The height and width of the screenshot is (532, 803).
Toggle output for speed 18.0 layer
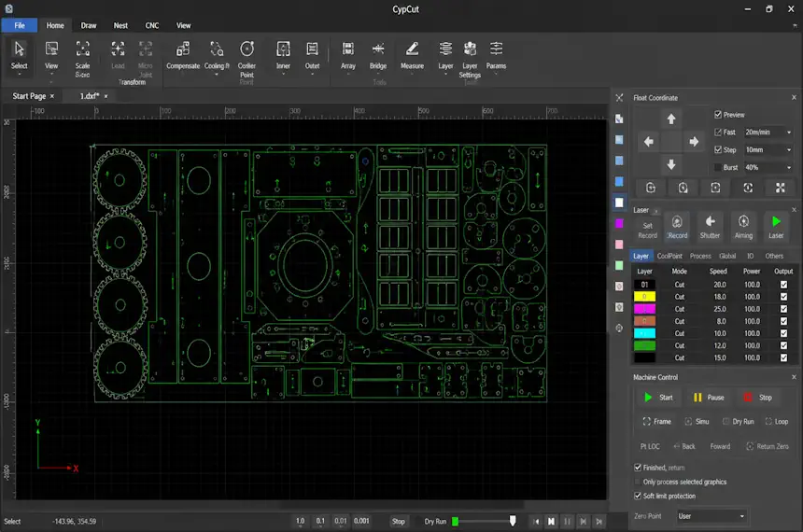(783, 297)
